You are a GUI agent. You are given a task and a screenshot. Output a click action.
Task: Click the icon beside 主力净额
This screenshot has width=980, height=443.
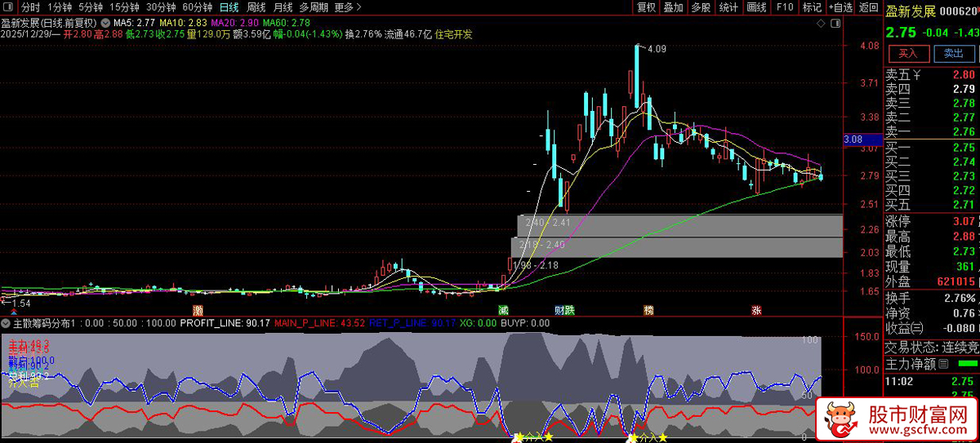[x=944, y=363]
